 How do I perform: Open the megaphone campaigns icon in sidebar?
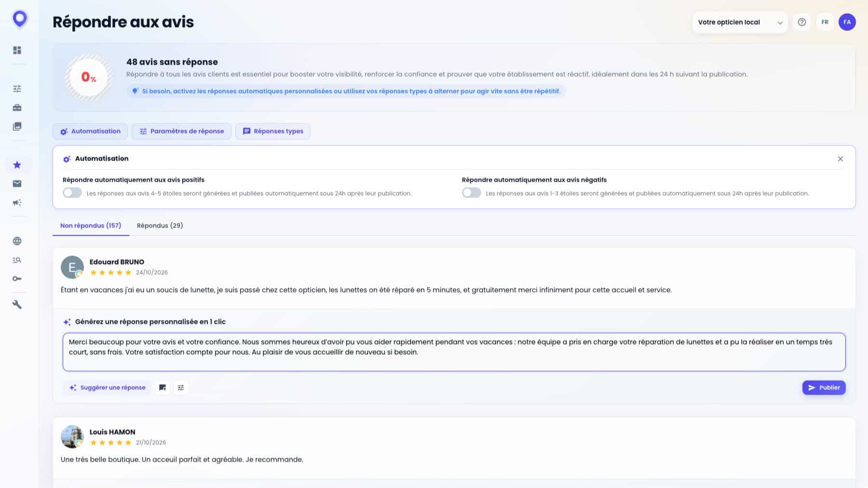pyautogui.click(x=17, y=202)
